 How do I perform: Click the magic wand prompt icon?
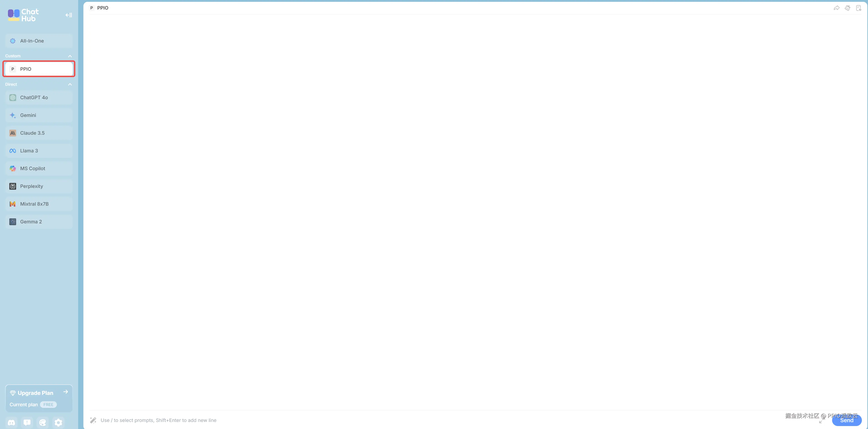click(x=93, y=420)
